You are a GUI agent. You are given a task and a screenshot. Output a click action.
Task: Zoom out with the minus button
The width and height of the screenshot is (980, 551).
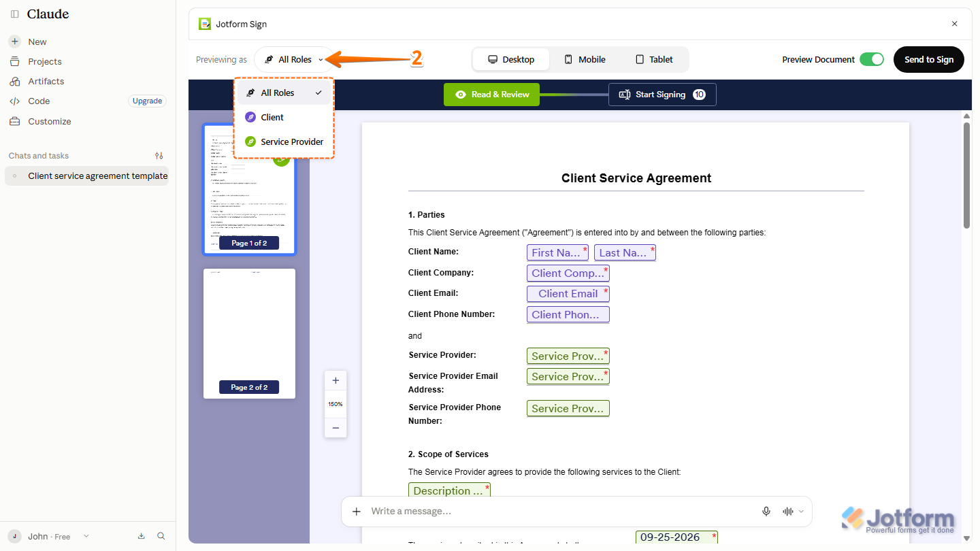coord(336,428)
